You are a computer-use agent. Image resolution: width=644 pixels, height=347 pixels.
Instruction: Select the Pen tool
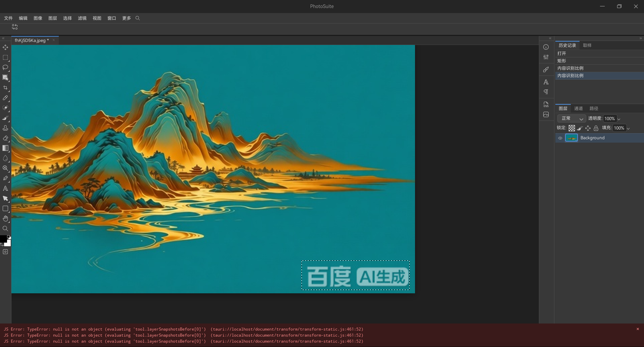click(5, 178)
